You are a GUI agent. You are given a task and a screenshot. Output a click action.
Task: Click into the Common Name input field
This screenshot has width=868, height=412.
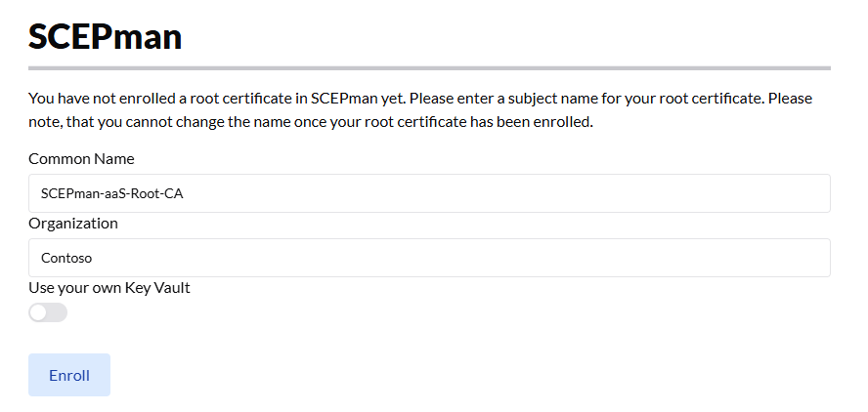point(429,193)
